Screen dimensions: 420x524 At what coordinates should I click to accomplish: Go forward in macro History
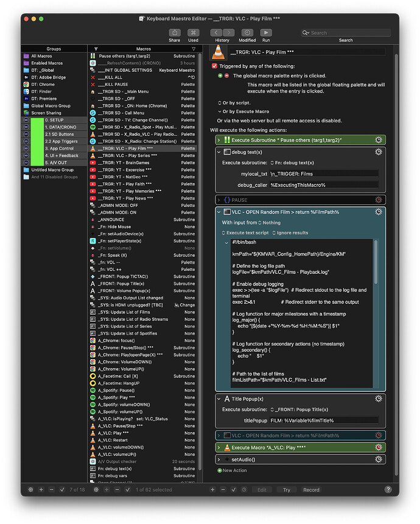point(228,32)
